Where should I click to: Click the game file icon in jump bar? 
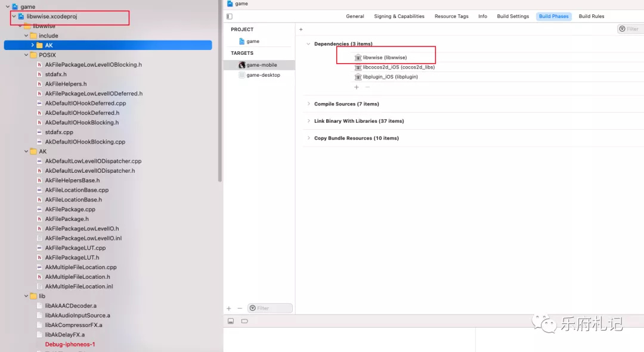tap(230, 4)
